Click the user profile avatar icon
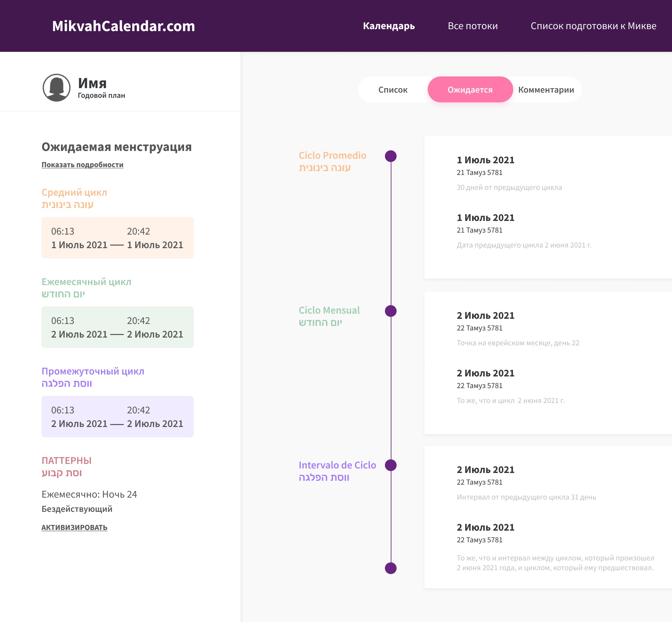Screen dimensions: 672x622 [x=57, y=88]
